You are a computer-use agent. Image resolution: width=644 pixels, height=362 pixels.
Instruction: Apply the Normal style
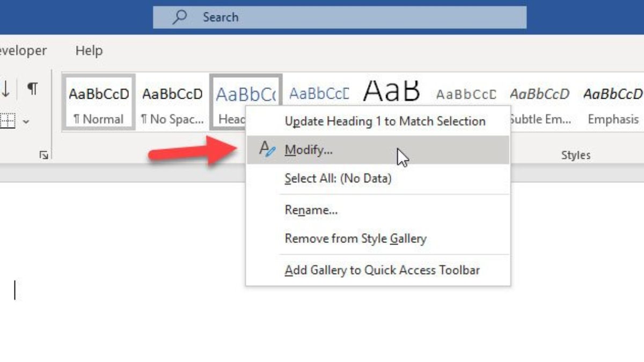[x=99, y=102]
